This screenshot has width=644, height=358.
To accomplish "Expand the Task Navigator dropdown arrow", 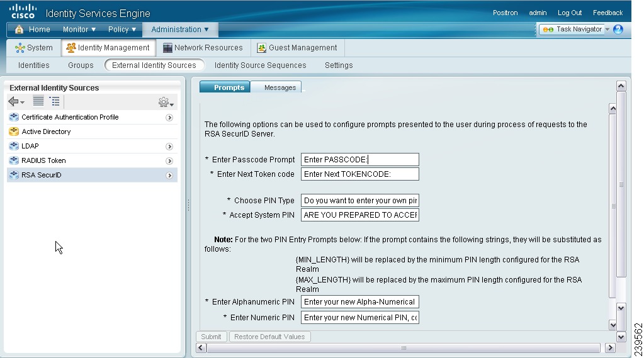I will click(x=607, y=29).
